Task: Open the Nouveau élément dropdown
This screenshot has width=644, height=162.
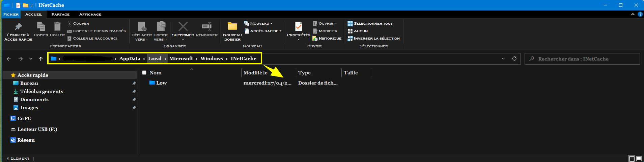Action: pos(258,24)
